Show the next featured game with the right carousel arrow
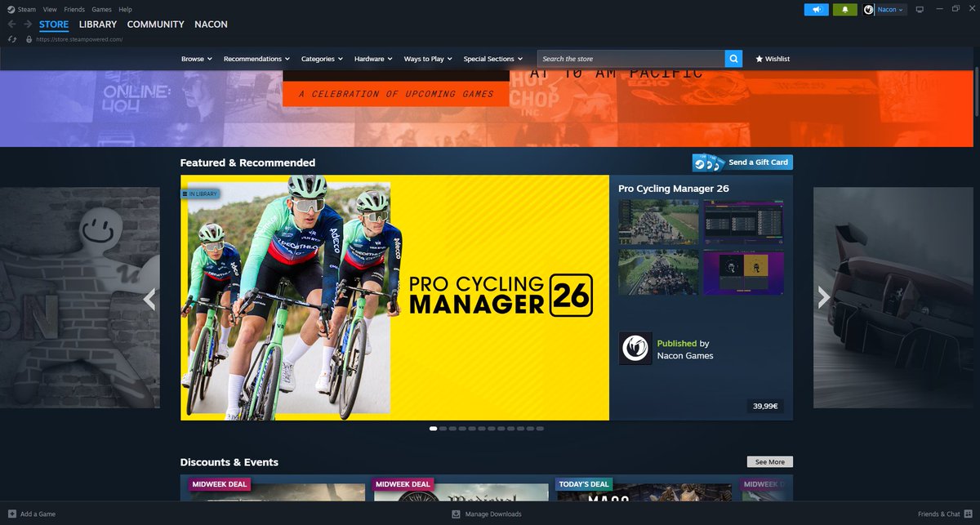This screenshot has height=525, width=980. tap(824, 299)
